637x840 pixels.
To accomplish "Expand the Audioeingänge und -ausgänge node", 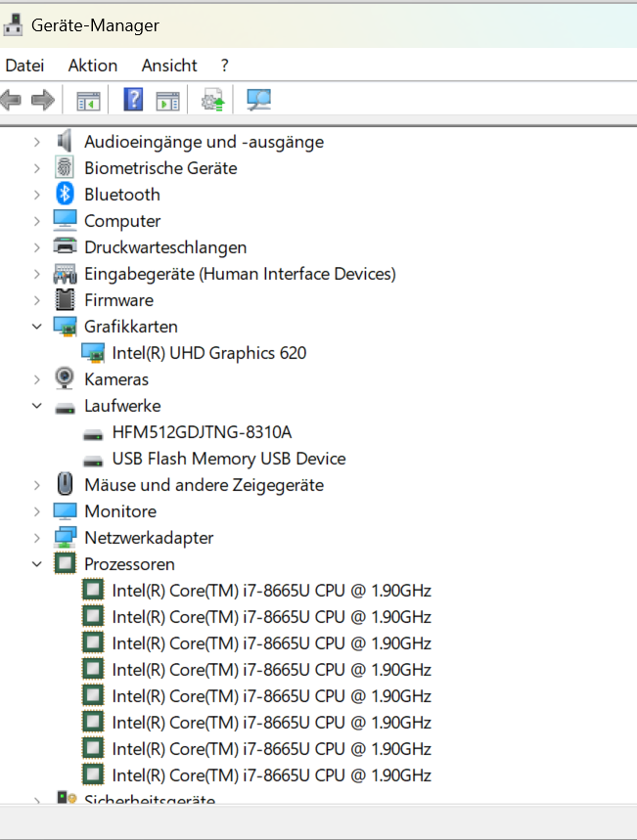I will click(36, 142).
